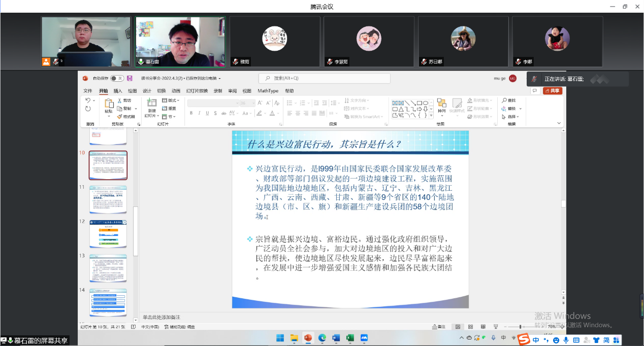Start slide show from status bar icon
The height and width of the screenshot is (346, 644).
point(496,327)
